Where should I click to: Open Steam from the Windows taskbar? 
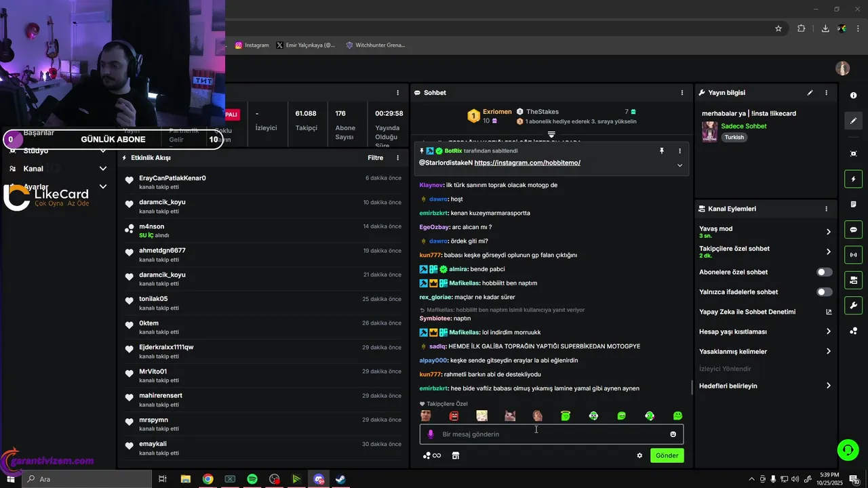(340, 479)
